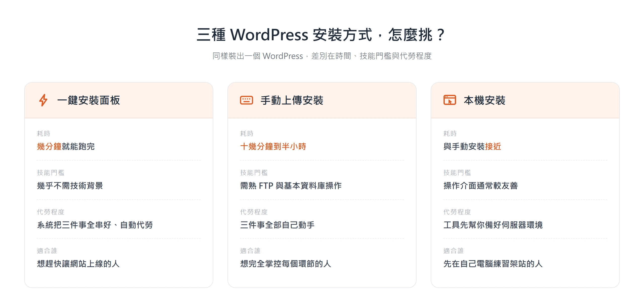Click the lightning bolt icon on 一鍵安裝面板 card
This screenshot has height=294, width=644.
click(x=43, y=100)
